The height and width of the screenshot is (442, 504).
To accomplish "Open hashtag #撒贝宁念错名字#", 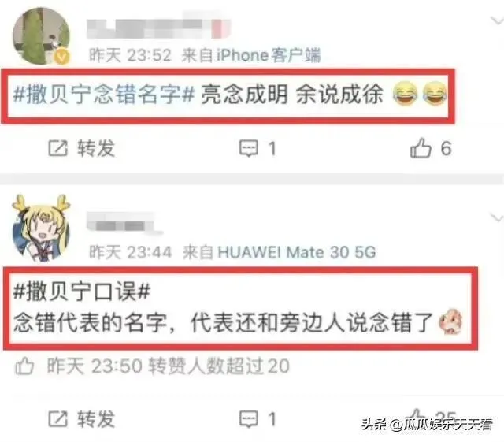I will (x=104, y=95).
